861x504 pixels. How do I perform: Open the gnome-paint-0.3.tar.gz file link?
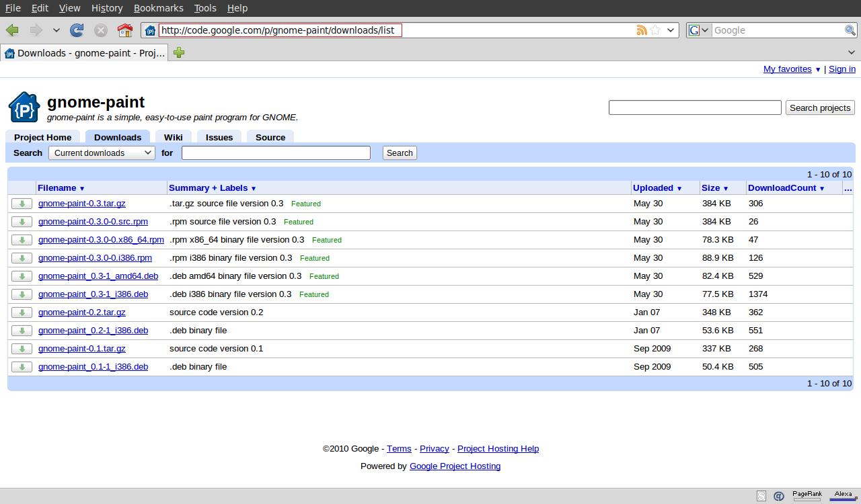point(82,204)
